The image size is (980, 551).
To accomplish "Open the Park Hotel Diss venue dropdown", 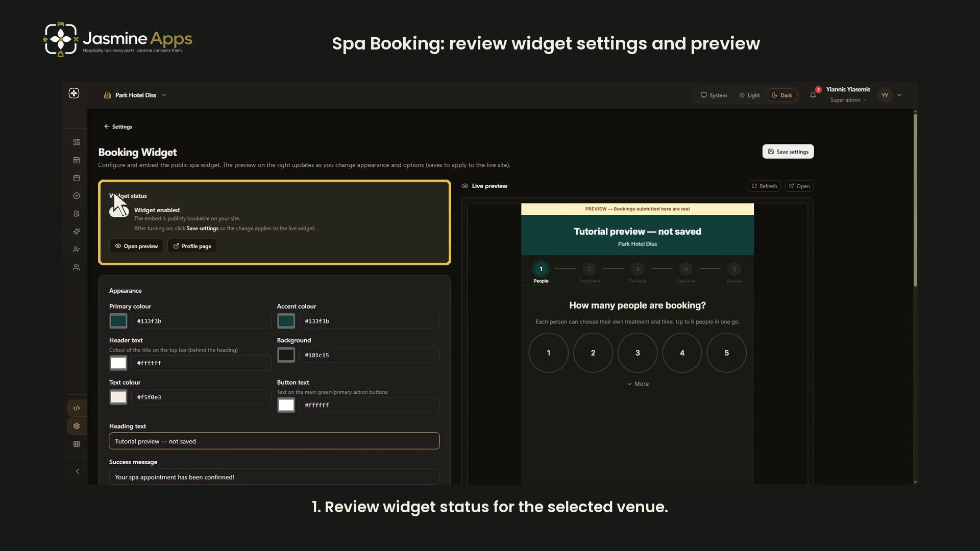I will pyautogui.click(x=135, y=95).
